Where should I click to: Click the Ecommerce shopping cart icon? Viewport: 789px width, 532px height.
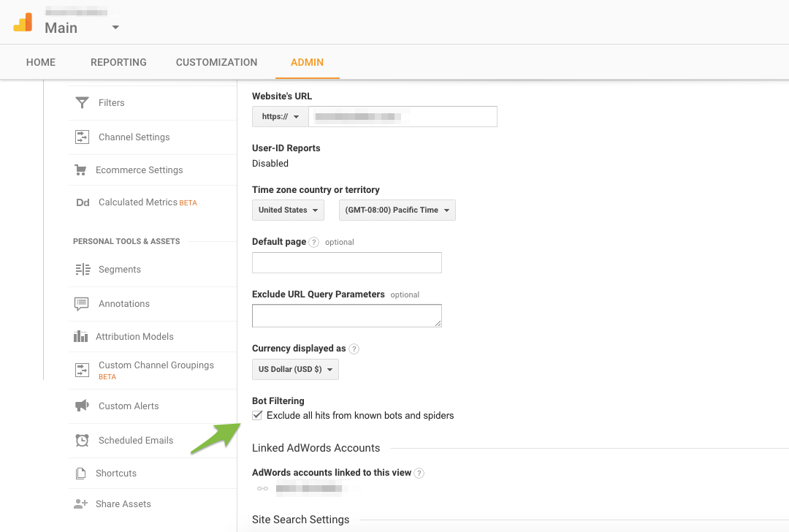coord(80,170)
